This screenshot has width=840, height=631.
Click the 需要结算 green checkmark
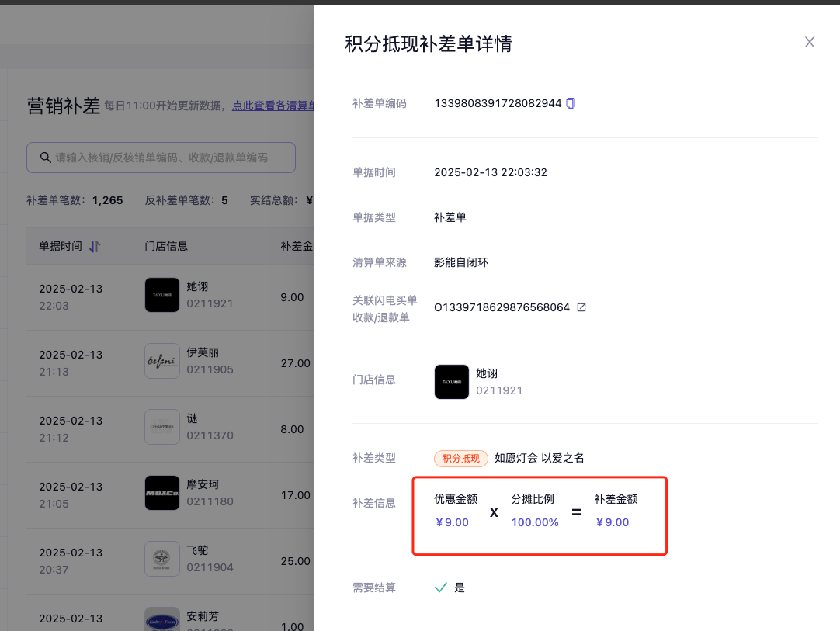pos(441,588)
